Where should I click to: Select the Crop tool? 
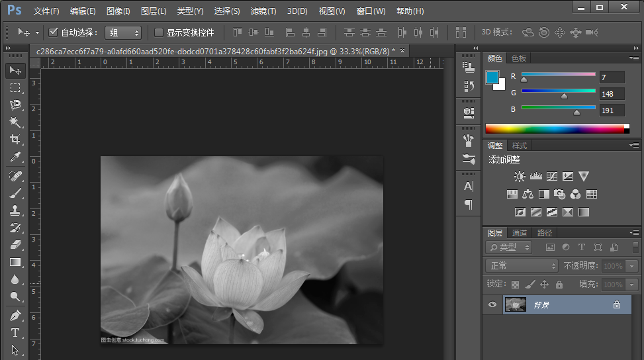point(15,140)
